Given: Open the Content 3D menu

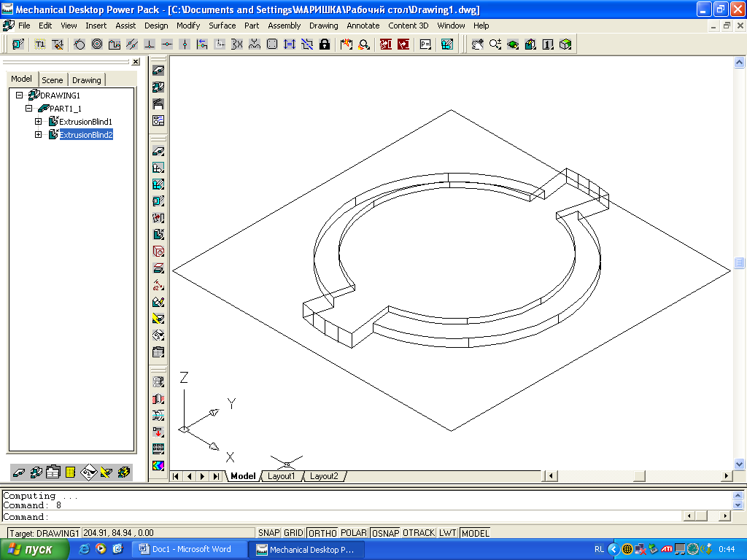Looking at the screenshot, I should pyautogui.click(x=409, y=26).
